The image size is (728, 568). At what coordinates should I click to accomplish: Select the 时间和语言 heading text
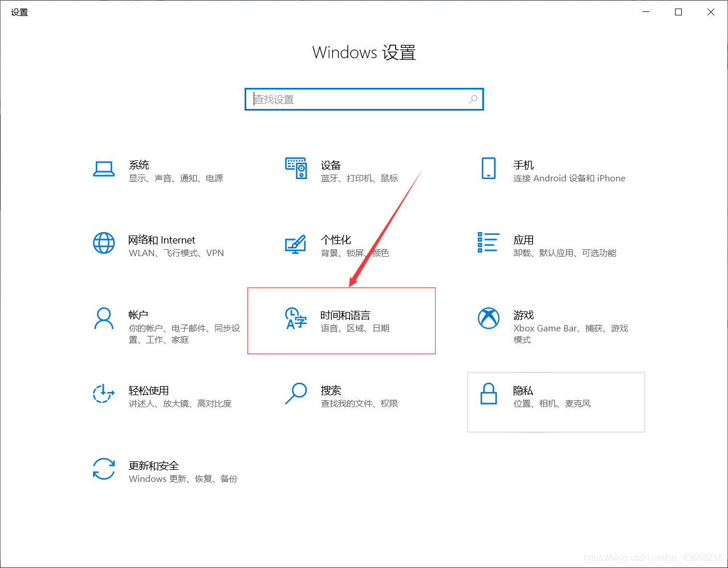point(345,315)
